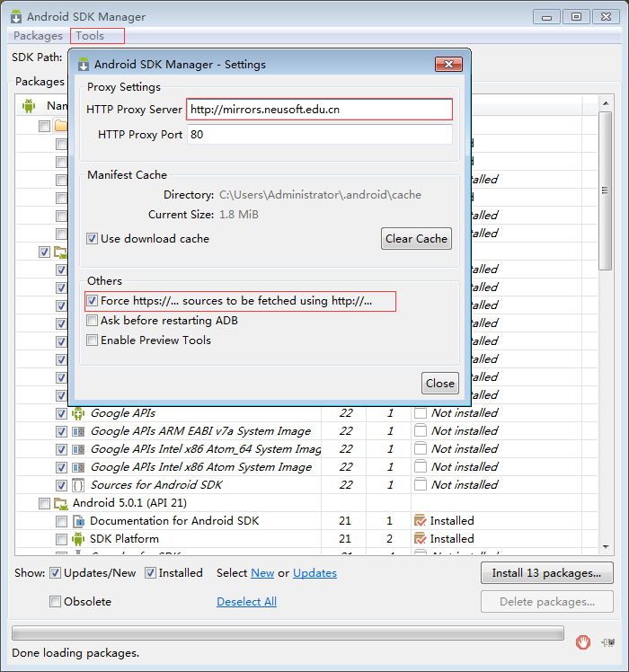Maximize the Android SDK Manager window

576,17
